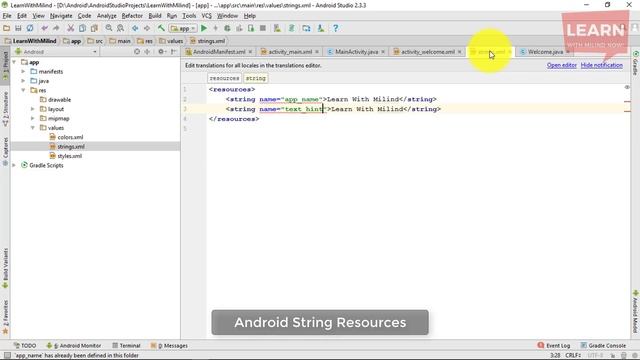Open the Gradle Console
This screenshot has height=360, width=640.
click(x=603, y=346)
